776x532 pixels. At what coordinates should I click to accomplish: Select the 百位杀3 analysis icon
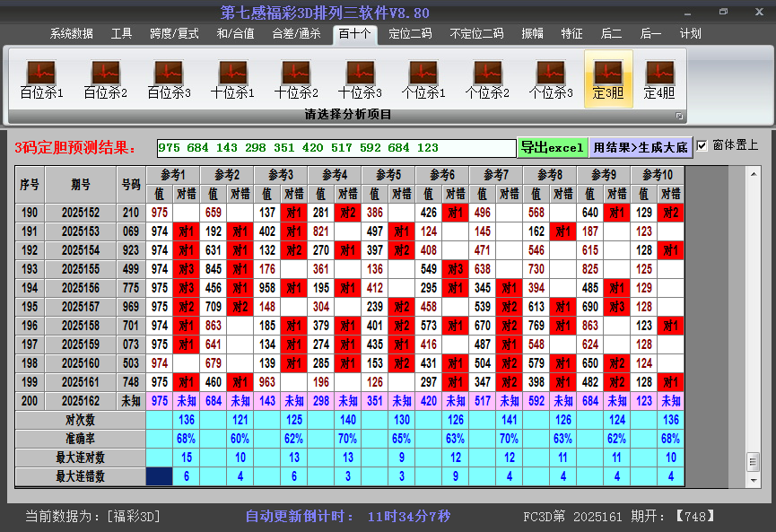pyautogui.click(x=169, y=79)
